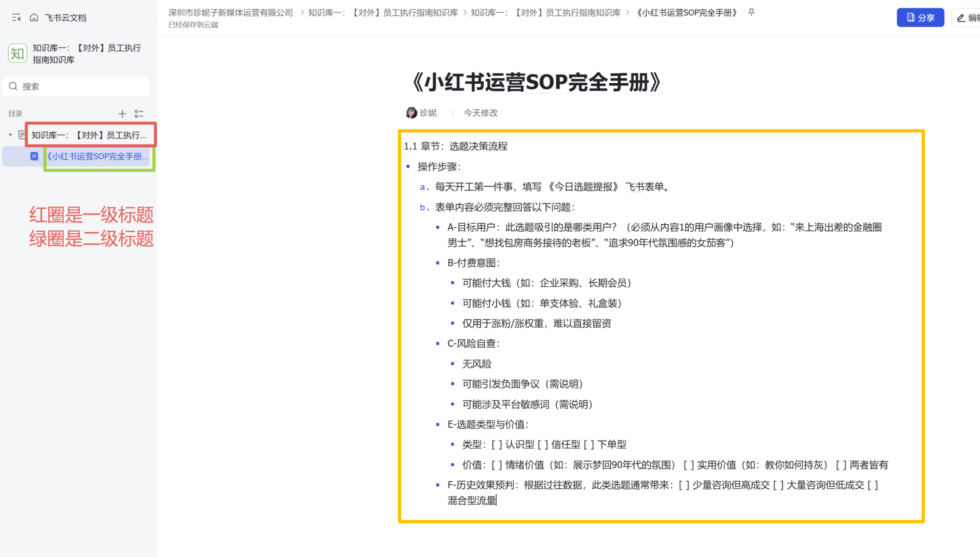Click 珍妮's author avatar
The image size is (980, 557).
[x=411, y=113]
